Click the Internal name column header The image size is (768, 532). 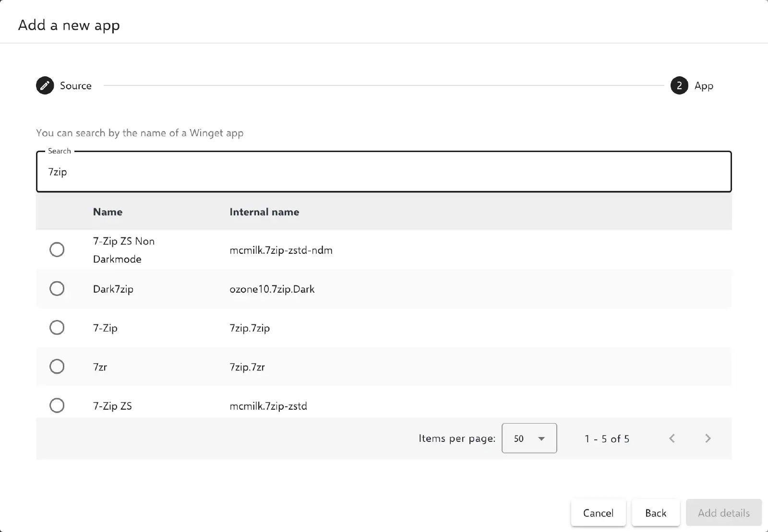click(x=264, y=212)
